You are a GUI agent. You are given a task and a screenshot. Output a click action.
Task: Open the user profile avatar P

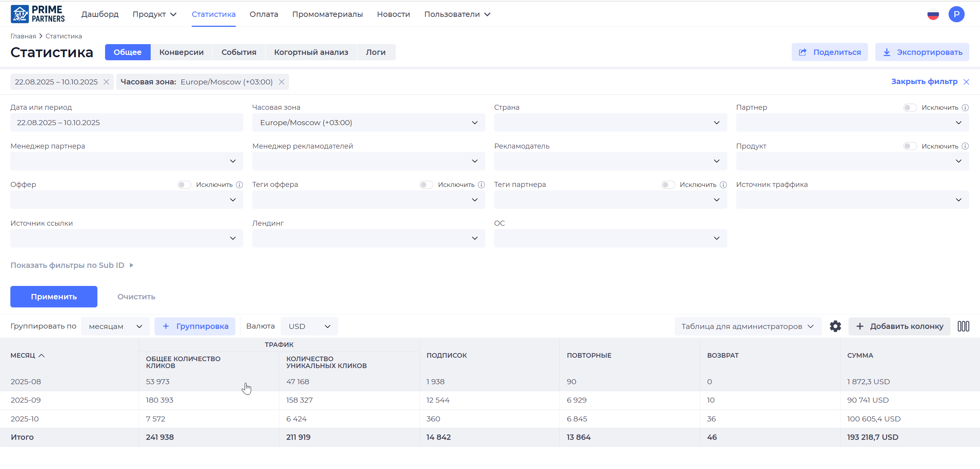[956, 15]
